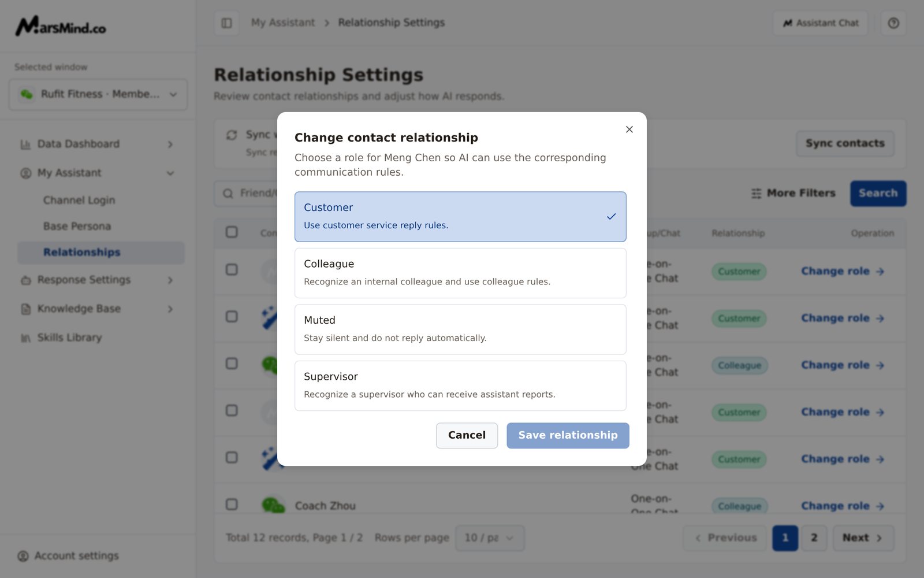Go to page 2
The image size is (924, 578).
[814, 538]
